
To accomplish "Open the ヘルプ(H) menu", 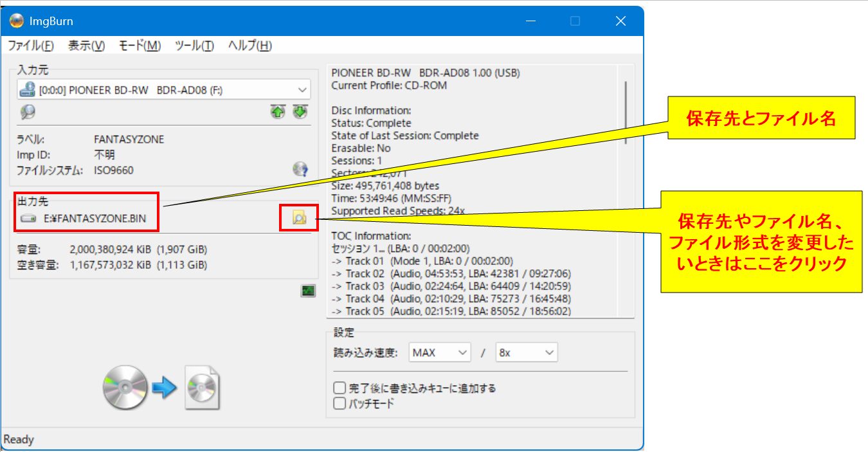I will pyautogui.click(x=249, y=46).
